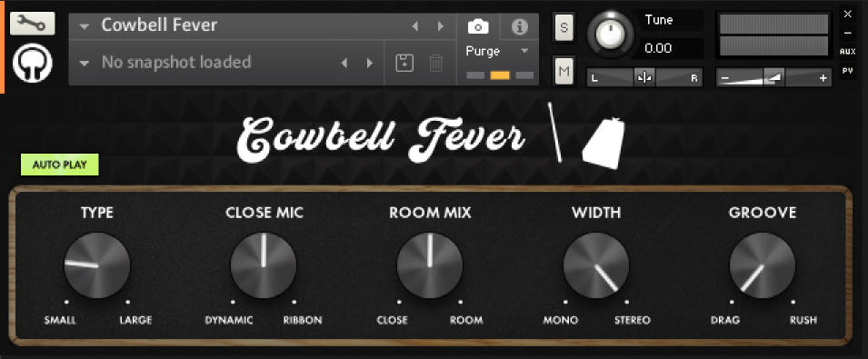Click the ROOM label under ROOM MIX
Image resolution: width=868 pixels, height=359 pixels.
point(466,320)
